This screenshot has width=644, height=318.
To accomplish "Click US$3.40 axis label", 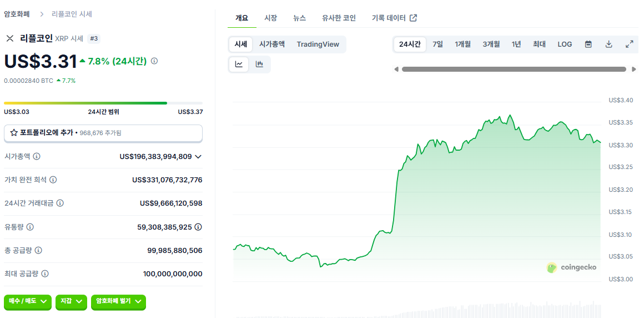I will pyautogui.click(x=621, y=100).
